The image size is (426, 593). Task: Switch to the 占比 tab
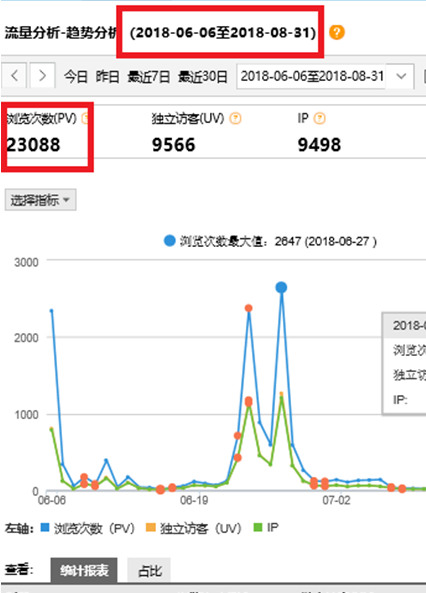pyautogui.click(x=149, y=570)
